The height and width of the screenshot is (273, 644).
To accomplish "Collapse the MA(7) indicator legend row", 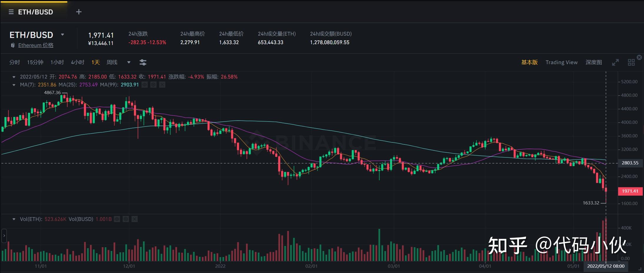I will (14, 85).
